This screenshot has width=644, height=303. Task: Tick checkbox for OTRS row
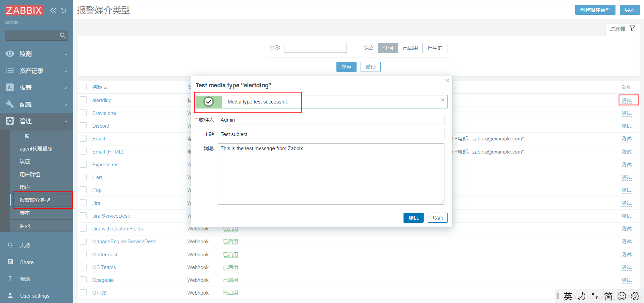point(83,293)
